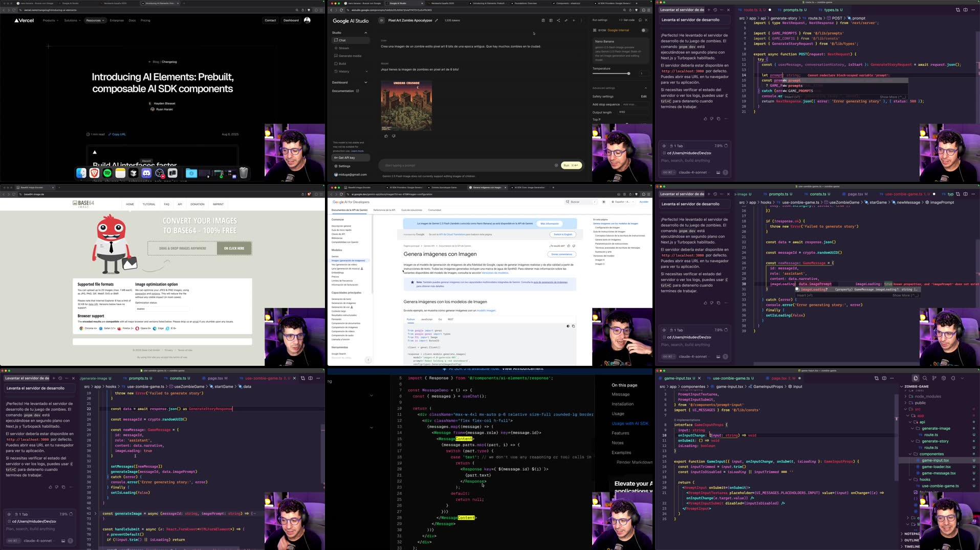980x550 pixels.
Task: Open Discord from the dock
Action: tap(146, 173)
